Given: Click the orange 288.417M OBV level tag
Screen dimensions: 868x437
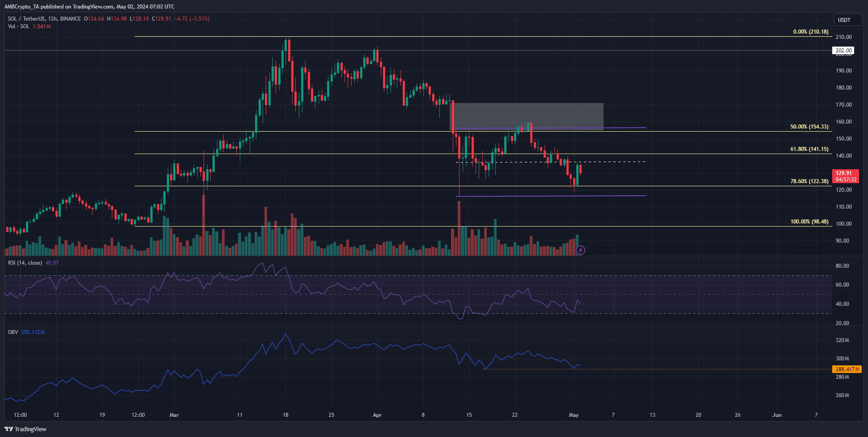Looking at the screenshot, I should 847,369.
